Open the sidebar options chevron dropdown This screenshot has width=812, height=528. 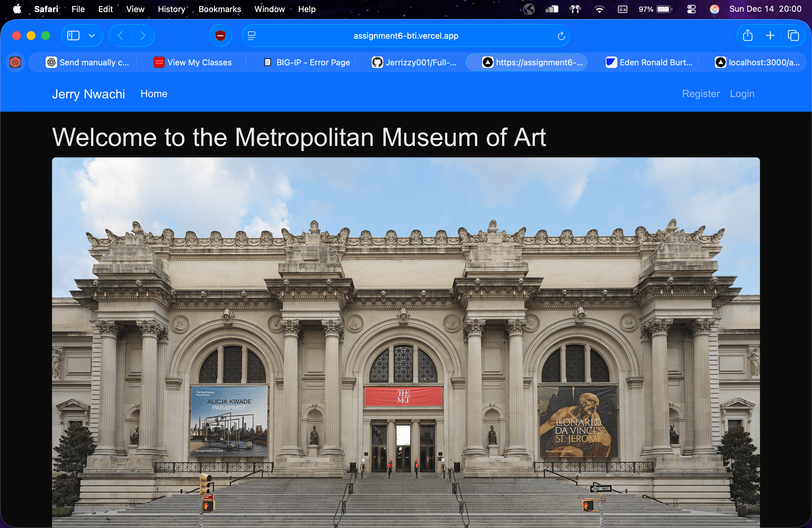click(x=91, y=36)
